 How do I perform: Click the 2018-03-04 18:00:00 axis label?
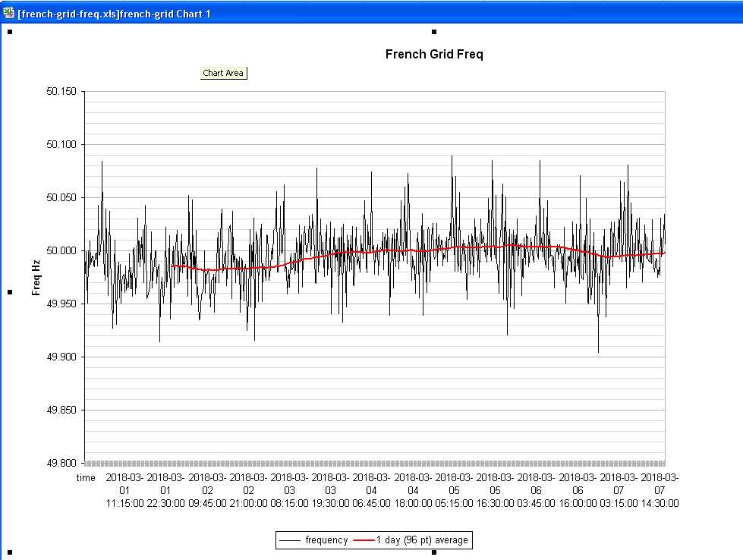(x=413, y=490)
